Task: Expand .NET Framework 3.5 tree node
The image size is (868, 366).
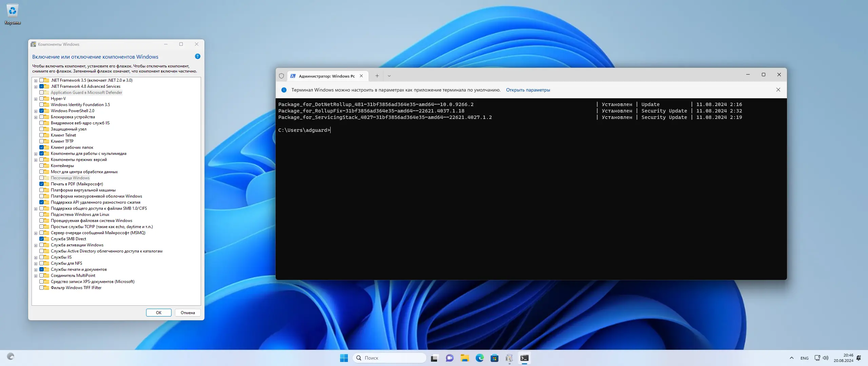Action: pyautogui.click(x=36, y=81)
